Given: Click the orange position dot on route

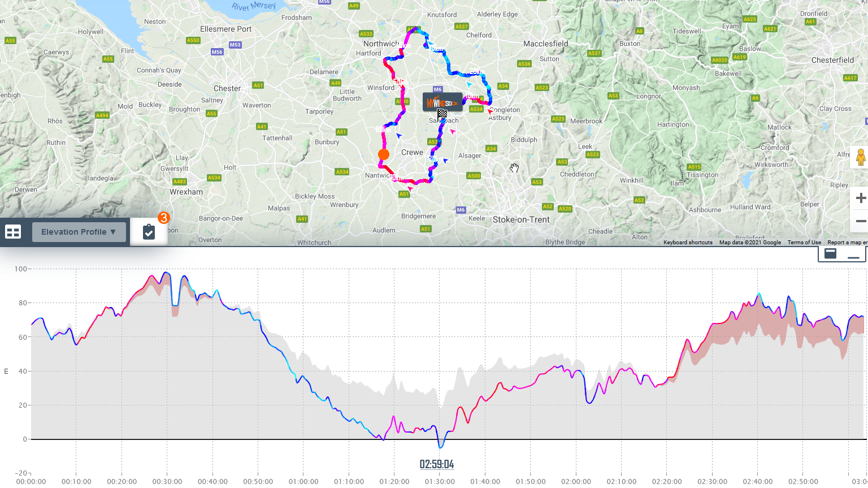Looking at the screenshot, I should (x=384, y=154).
